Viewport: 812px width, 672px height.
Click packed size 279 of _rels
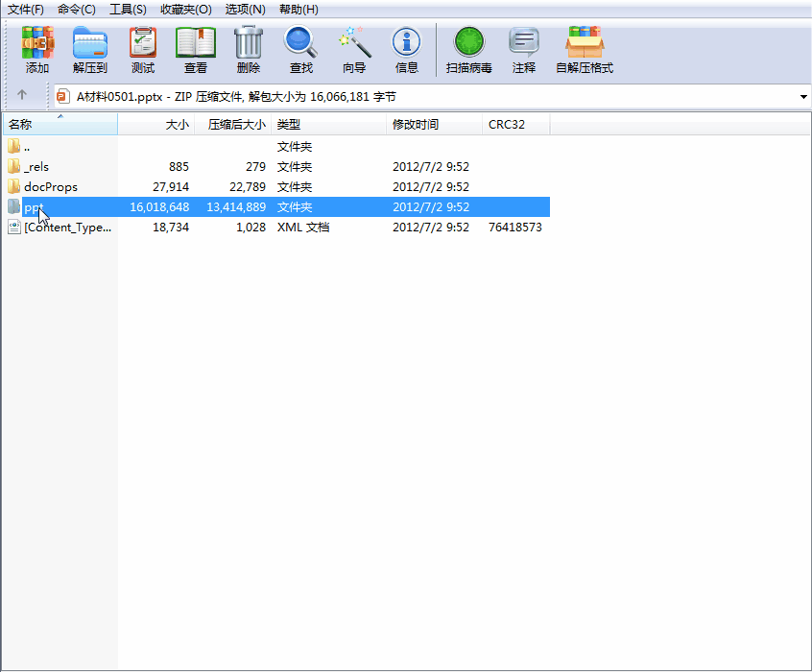(x=256, y=166)
